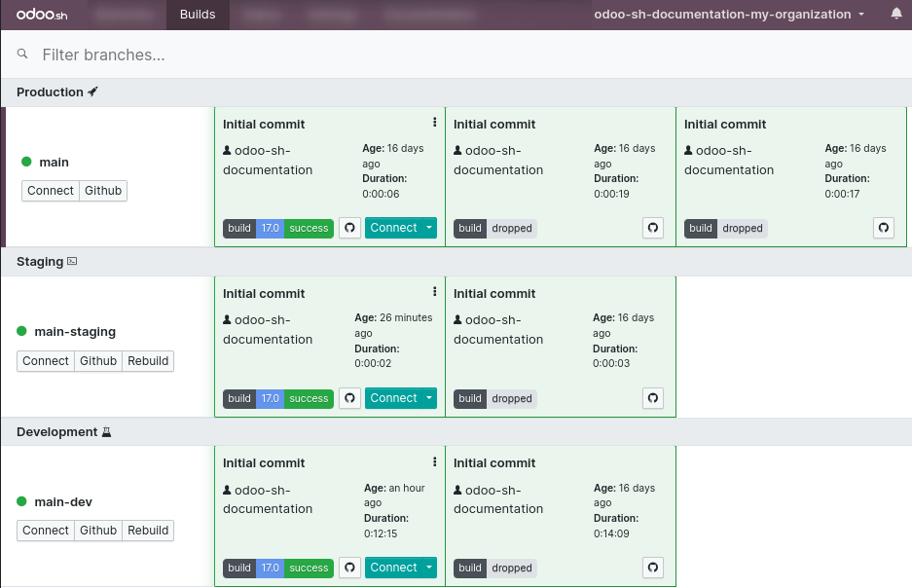Expand Connect dropdown arrow on main build
The width and height of the screenshot is (912, 588).
coord(428,229)
